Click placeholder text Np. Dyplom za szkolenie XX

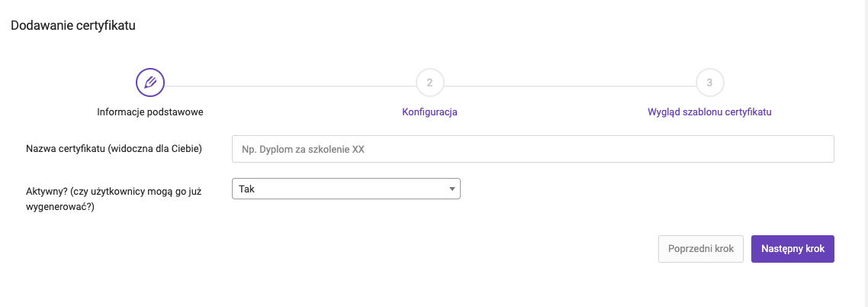pyautogui.click(x=303, y=149)
